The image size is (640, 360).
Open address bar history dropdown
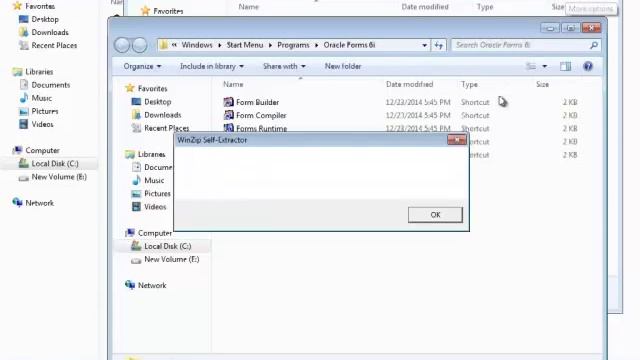(x=424, y=45)
